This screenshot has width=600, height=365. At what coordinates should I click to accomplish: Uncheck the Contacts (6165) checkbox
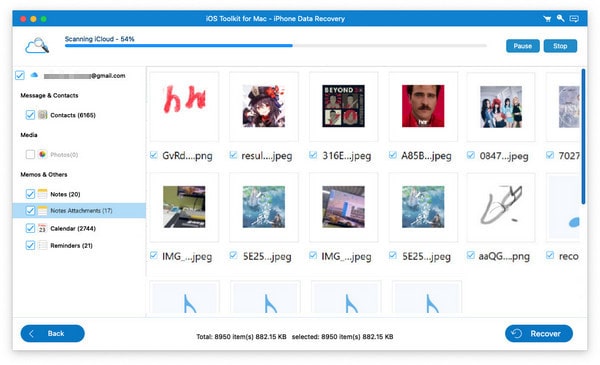pyautogui.click(x=30, y=115)
